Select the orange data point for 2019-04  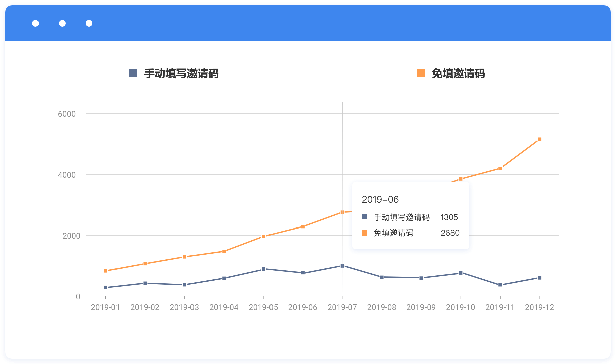[224, 251]
